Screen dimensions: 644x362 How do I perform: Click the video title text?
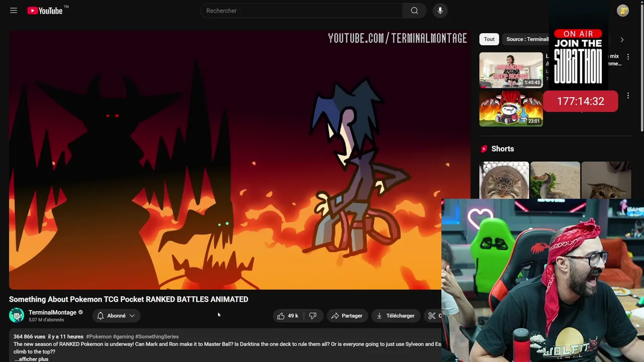128,299
